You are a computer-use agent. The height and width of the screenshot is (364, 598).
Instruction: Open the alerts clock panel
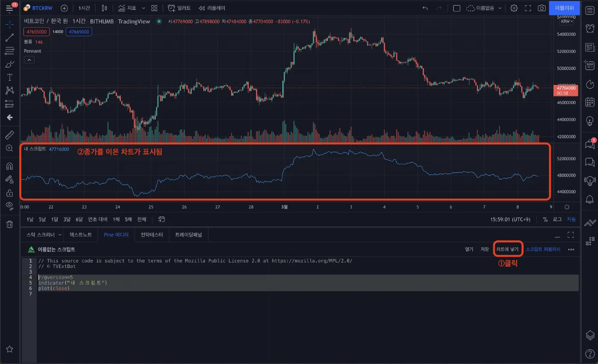tap(590, 28)
